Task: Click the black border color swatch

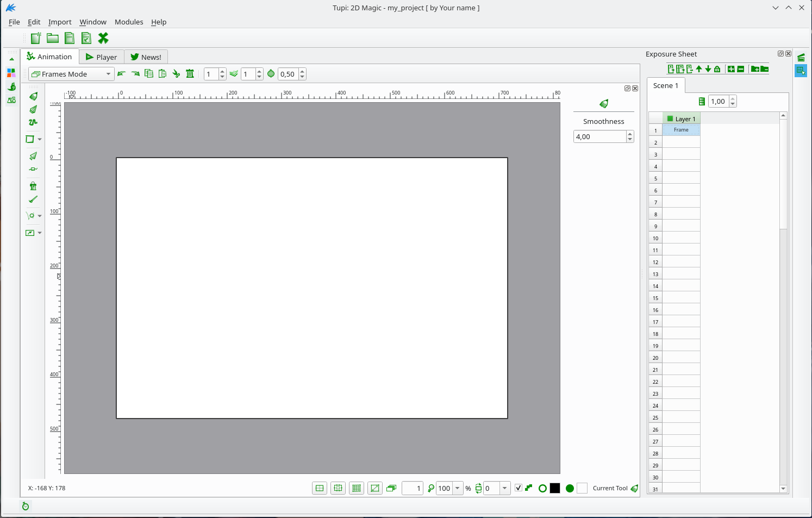Action: coord(555,488)
